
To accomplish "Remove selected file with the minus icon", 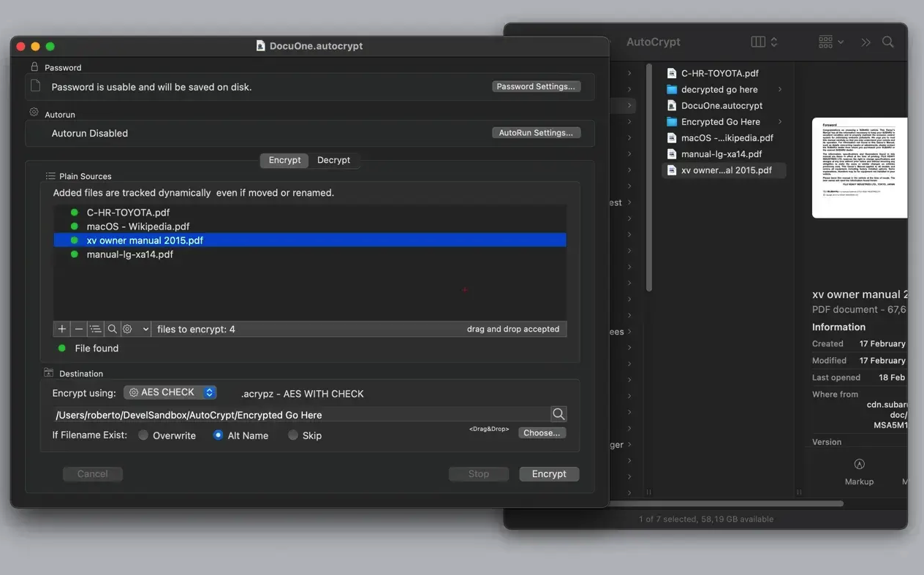I will click(x=79, y=329).
